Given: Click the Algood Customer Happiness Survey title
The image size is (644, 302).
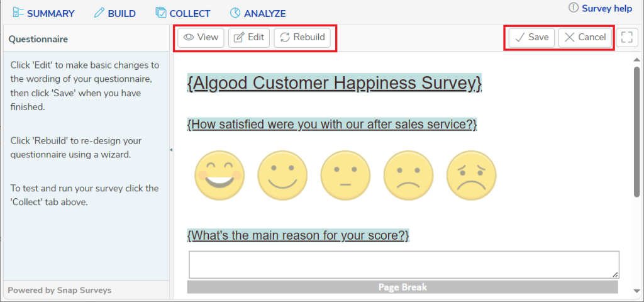Looking at the screenshot, I should point(335,84).
